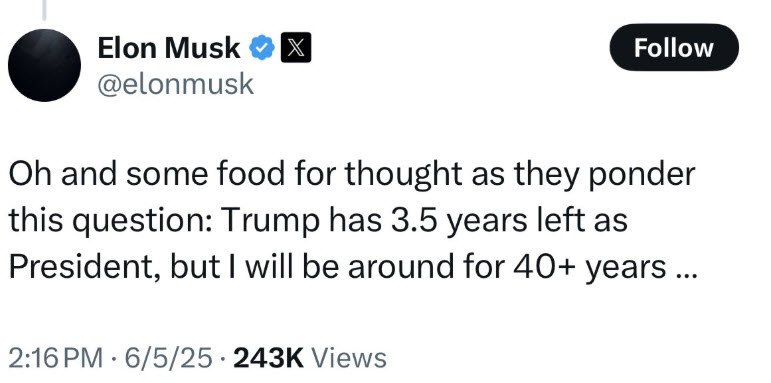Click the word "President," in the tweet

pos(86,266)
